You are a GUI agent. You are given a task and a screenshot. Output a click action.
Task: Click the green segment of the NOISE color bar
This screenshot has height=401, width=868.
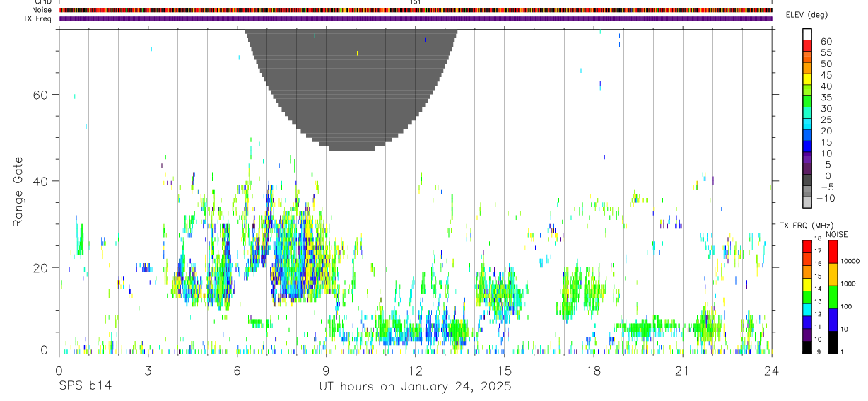(x=833, y=296)
